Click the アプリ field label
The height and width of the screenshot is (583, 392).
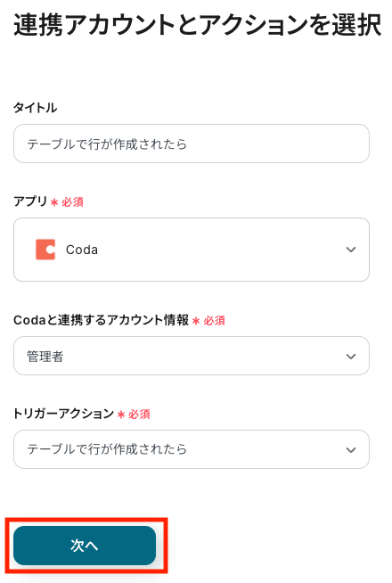coord(30,201)
